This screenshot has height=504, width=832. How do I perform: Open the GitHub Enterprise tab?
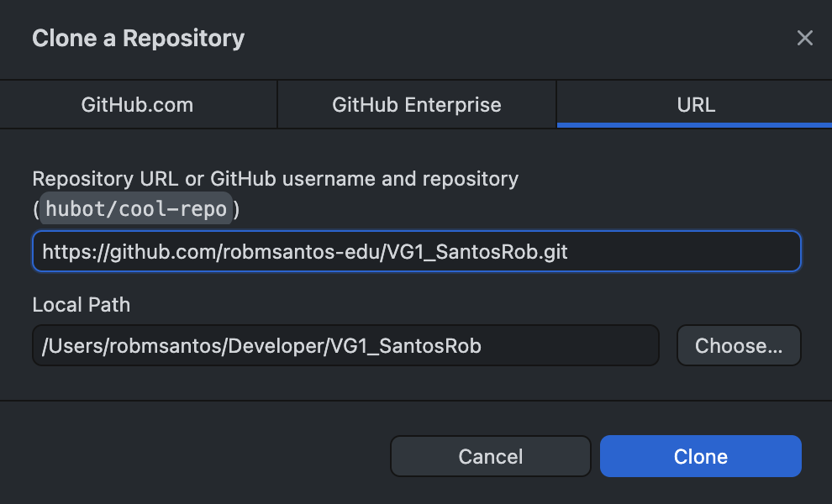click(417, 105)
